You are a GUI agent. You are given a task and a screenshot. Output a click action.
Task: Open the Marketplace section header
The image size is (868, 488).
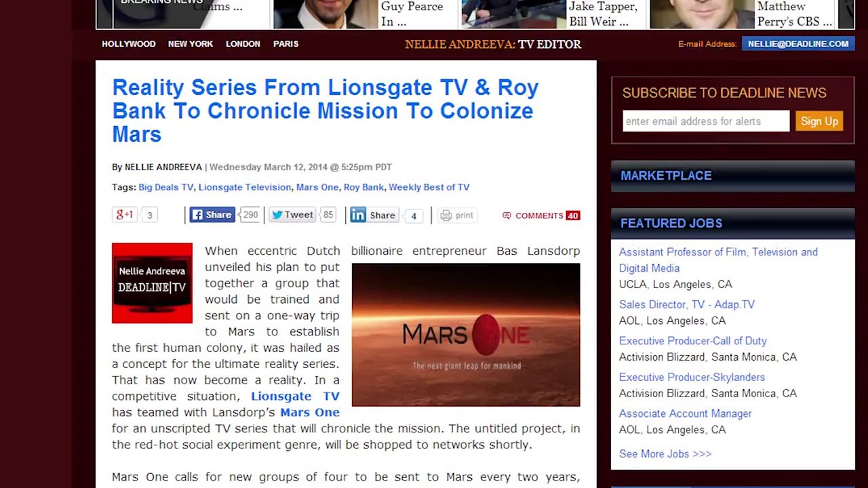tap(732, 176)
